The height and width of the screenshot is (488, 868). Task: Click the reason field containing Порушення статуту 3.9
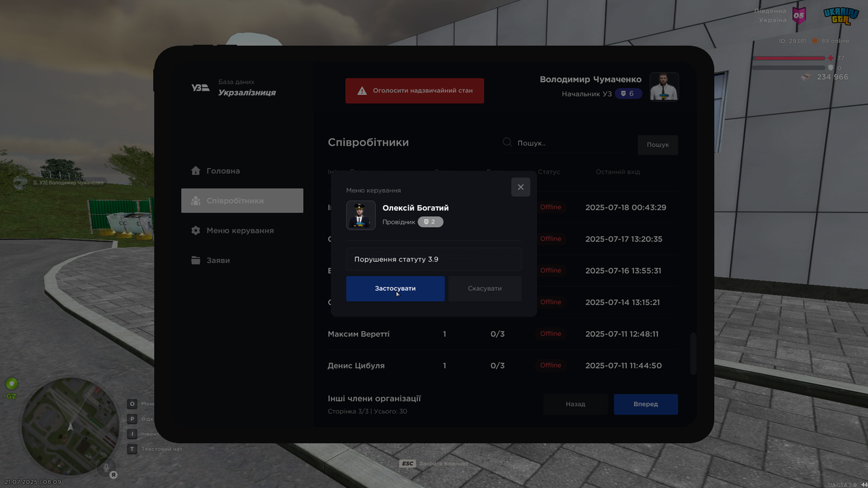(x=434, y=259)
